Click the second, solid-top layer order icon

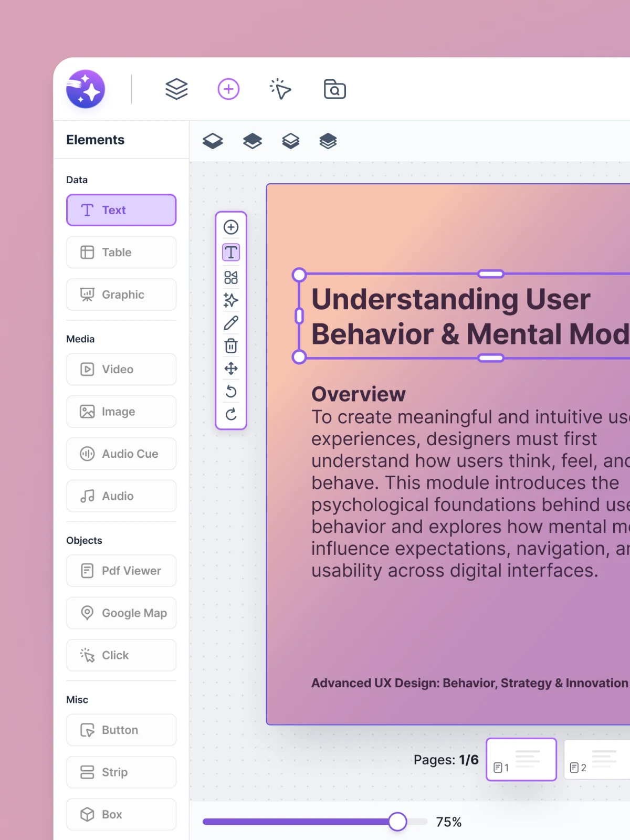(253, 141)
